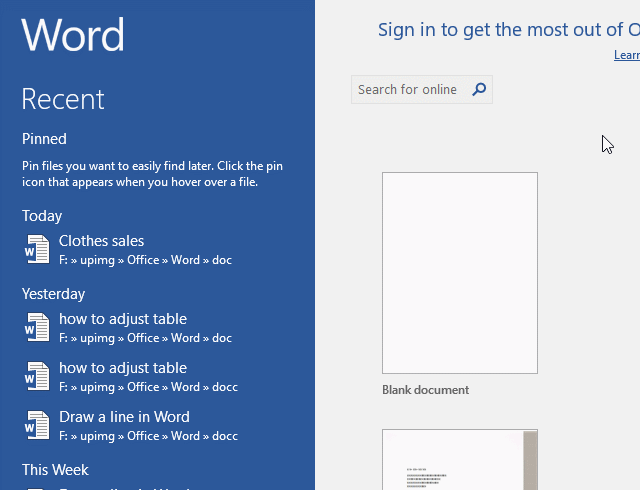Click the docc path under Draw a line in Word
Image resolution: width=640 pixels, height=490 pixels.
[x=148, y=436]
